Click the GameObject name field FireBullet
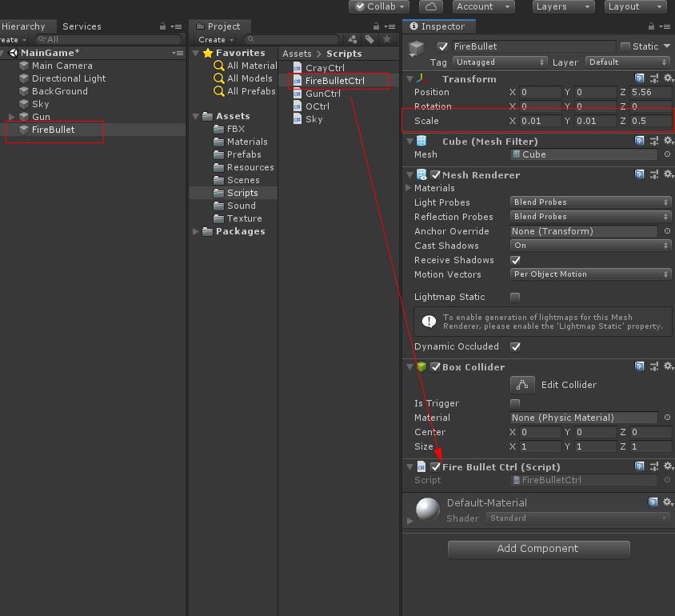 point(533,46)
